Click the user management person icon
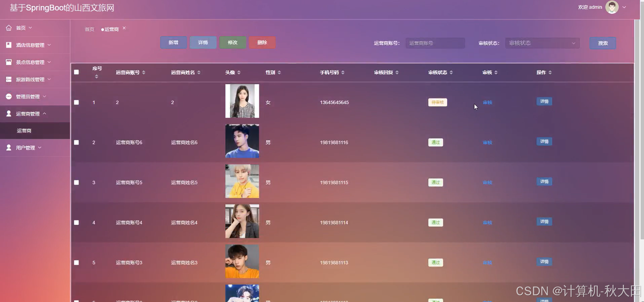 tap(9, 147)
